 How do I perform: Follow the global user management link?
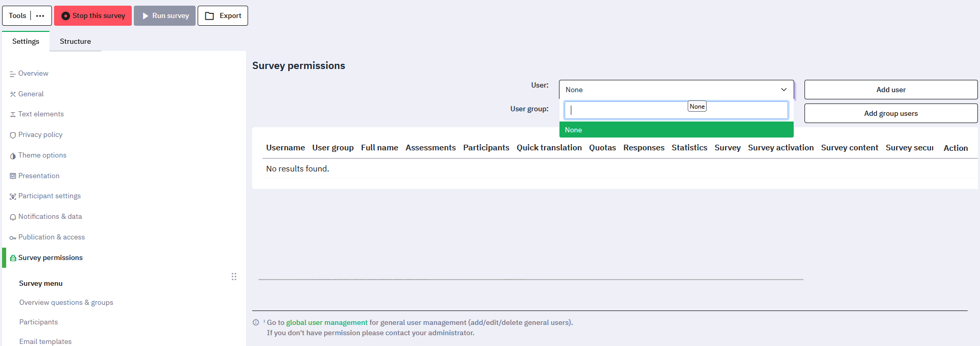point(327,323)
